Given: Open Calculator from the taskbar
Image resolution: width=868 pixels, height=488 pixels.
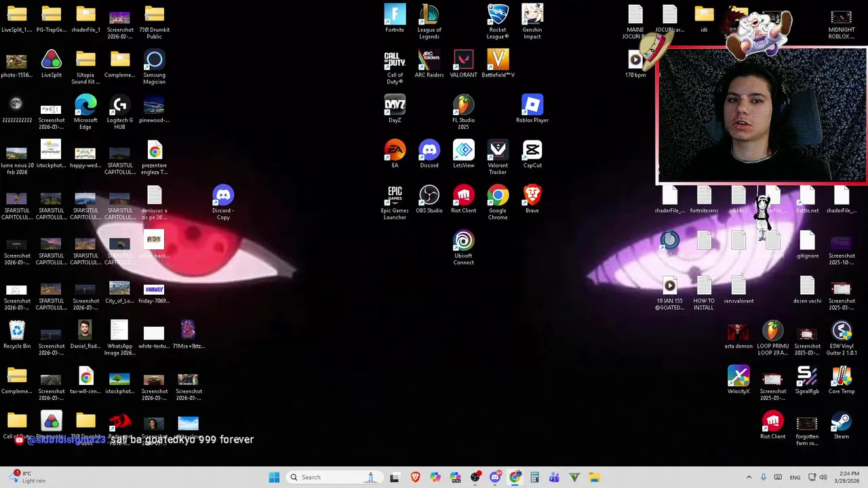Looking at the screenshot, I should coord(534,477).
